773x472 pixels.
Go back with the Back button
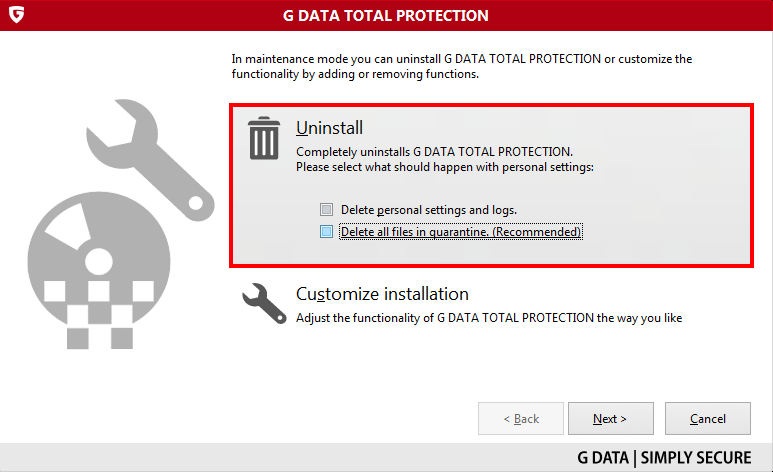[521, 418]
